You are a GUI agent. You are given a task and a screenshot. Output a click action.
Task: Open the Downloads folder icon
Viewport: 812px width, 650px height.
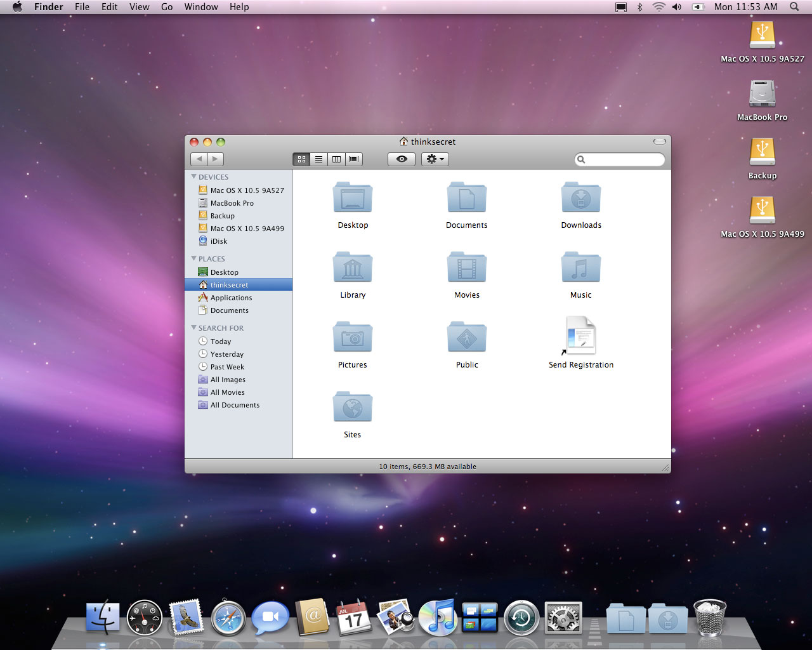581,197
